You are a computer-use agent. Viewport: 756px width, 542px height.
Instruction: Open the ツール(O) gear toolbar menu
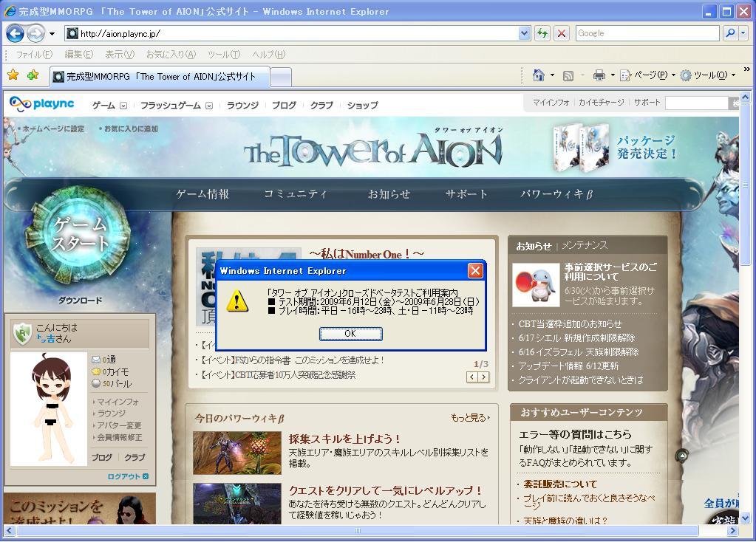(x=708, y=75)
